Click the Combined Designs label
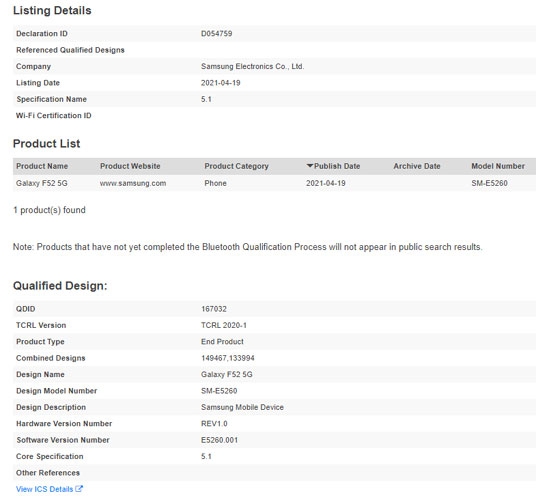 pyautogui.click(x=51, y=358)
